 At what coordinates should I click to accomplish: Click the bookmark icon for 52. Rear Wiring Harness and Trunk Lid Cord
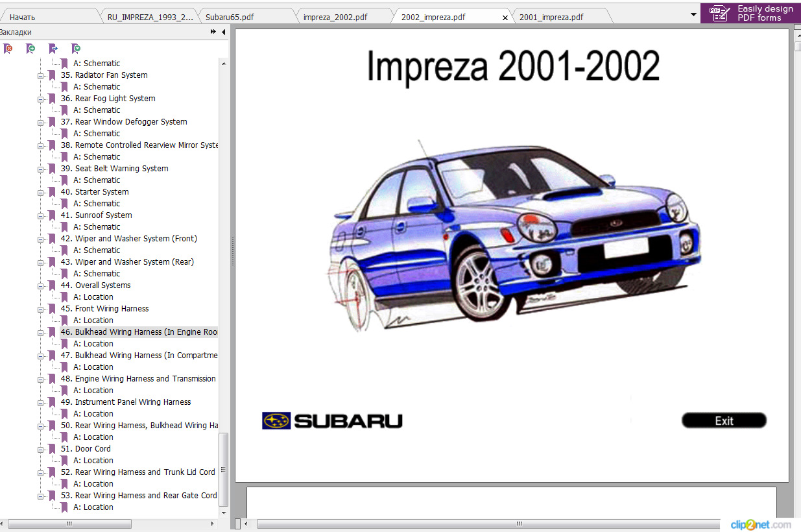tap(52, 472)
